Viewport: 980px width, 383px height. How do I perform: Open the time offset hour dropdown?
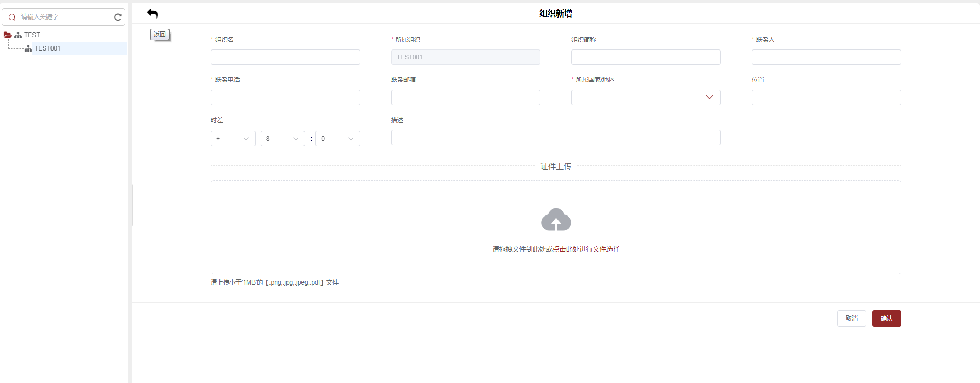click(x=282, y=139)
